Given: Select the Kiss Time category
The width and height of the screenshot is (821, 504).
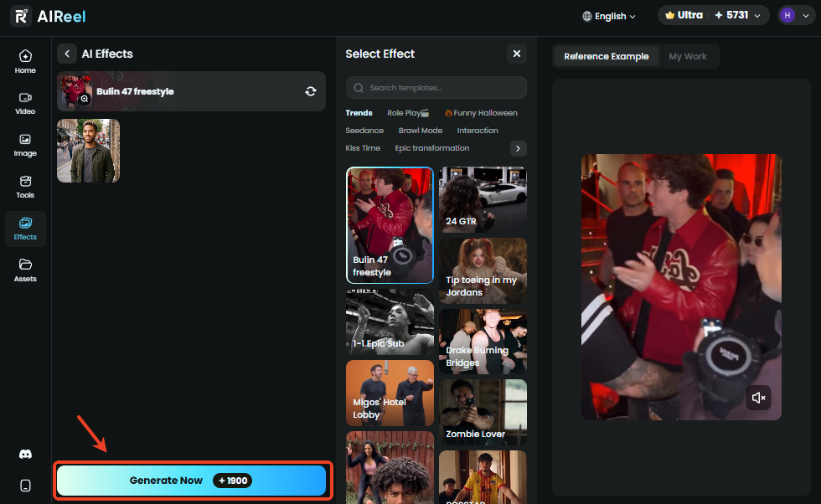Looking at the screenshot, I should coord(363,148).
